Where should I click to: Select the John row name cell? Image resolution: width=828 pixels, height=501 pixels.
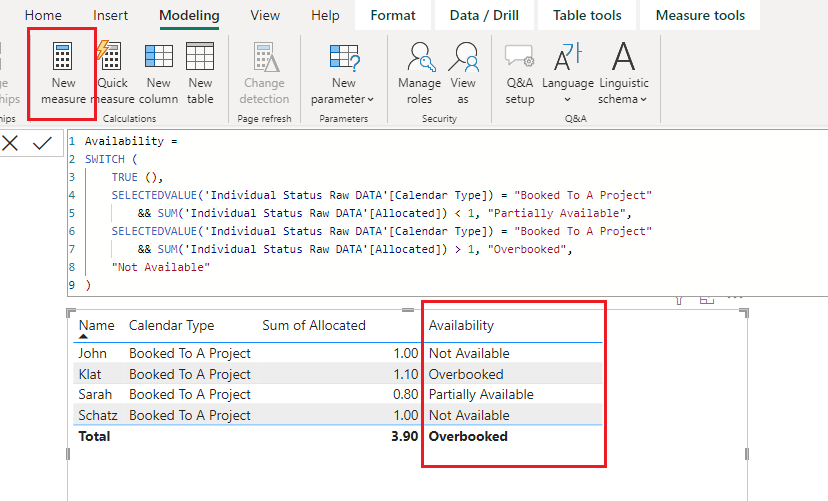92,353
